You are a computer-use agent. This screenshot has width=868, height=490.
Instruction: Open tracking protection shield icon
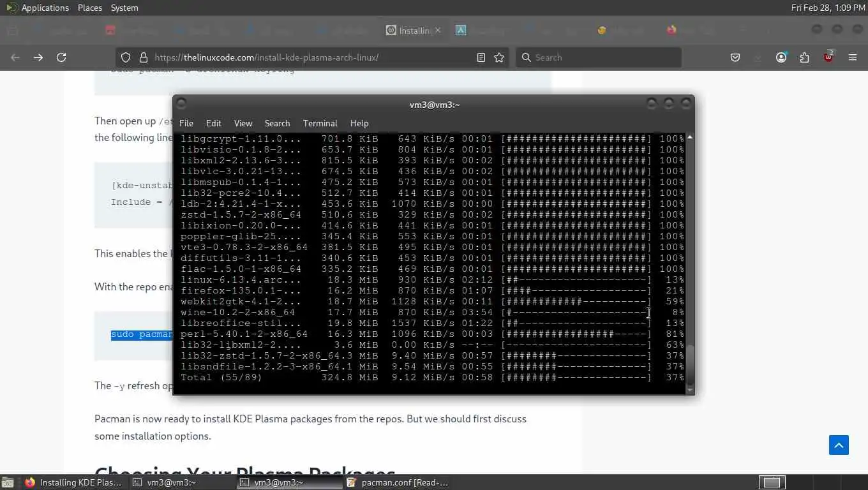coord(126,57)
